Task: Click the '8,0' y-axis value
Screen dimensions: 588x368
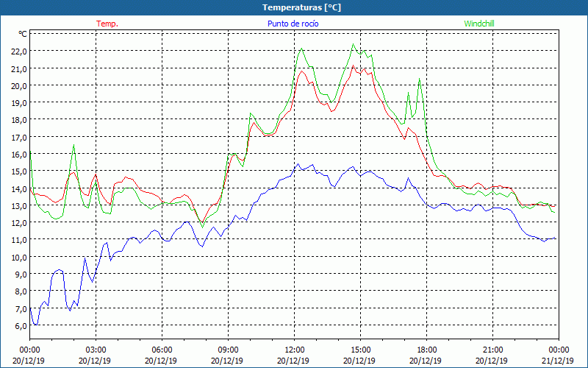Action: click(21, 291)
